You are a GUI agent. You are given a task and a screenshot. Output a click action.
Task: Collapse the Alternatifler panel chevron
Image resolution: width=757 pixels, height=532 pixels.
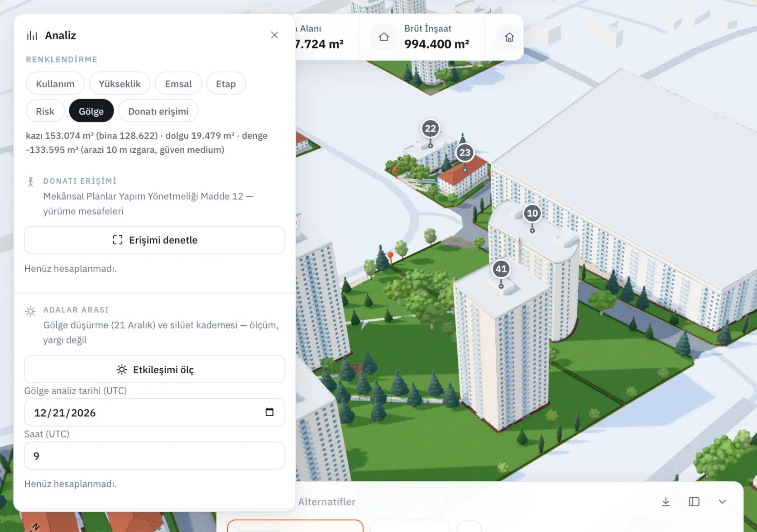pos(723,502)
